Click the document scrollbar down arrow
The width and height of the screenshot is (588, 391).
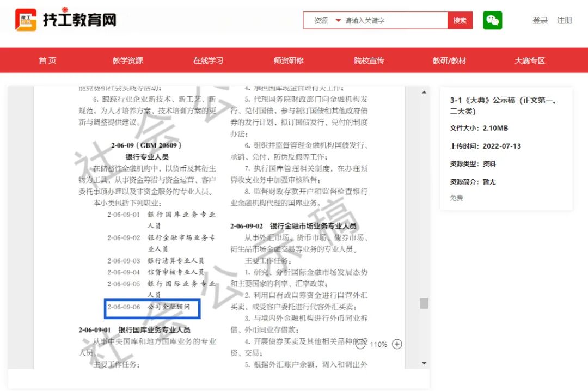[x=424, y=363]
